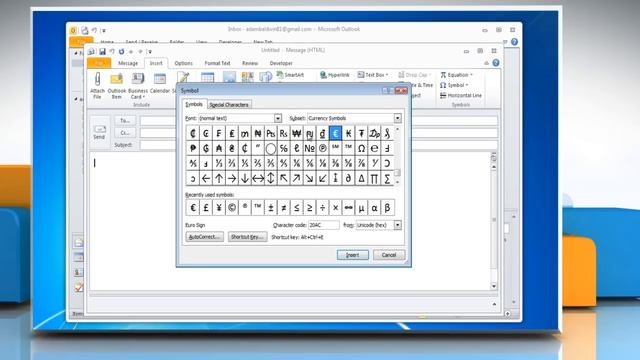
Task: Click the Hyperlink ribbon button
Action: point(335,75)
